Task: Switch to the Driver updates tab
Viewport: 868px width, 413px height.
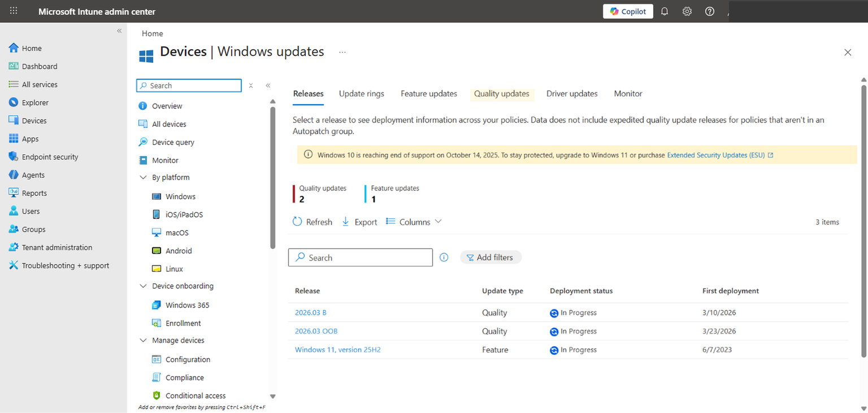Action: (x=571, y=93)
